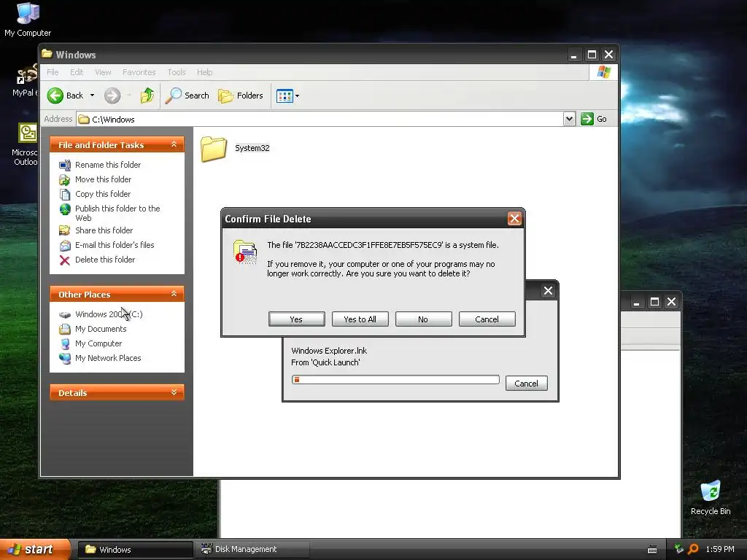Click E-mail this folder's files link

(115, 245)
